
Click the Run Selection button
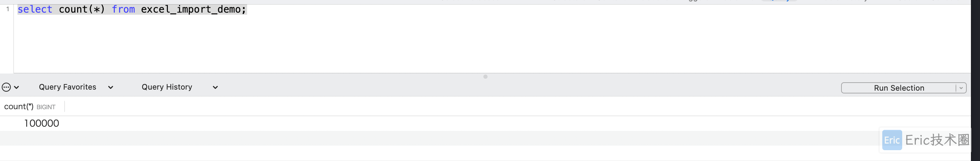tap(899, 88)
